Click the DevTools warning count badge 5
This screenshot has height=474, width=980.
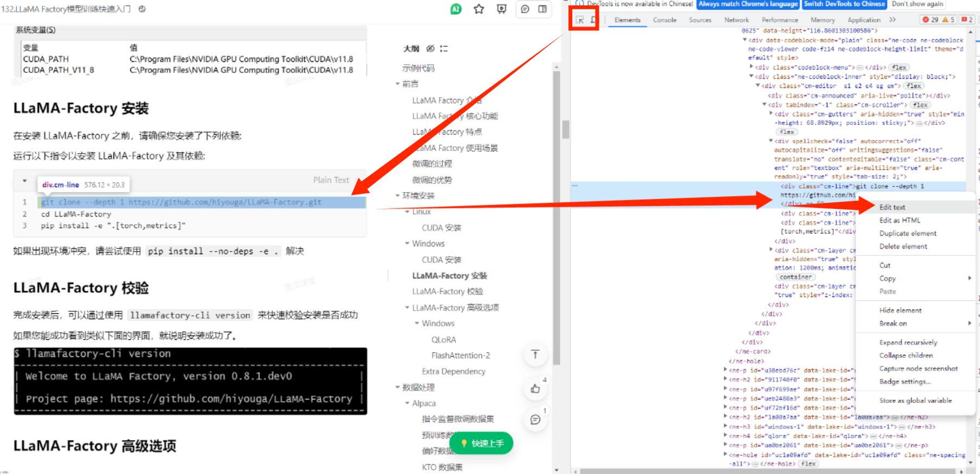coord(949,20)
